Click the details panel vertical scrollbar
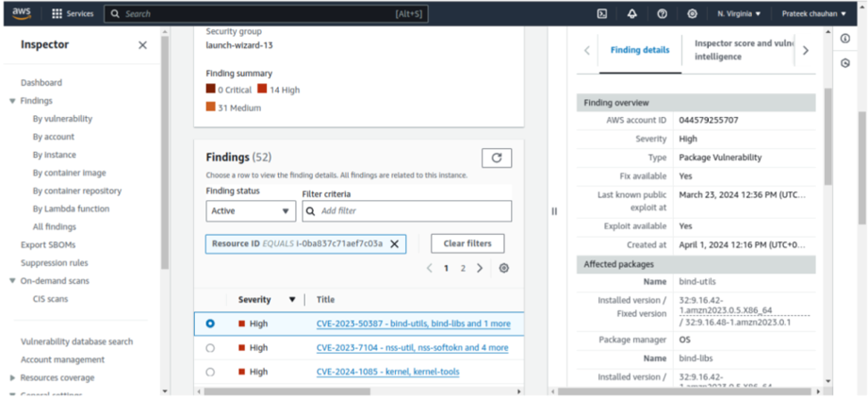This screenshot has height=399, width=868. tap(828, 136)
